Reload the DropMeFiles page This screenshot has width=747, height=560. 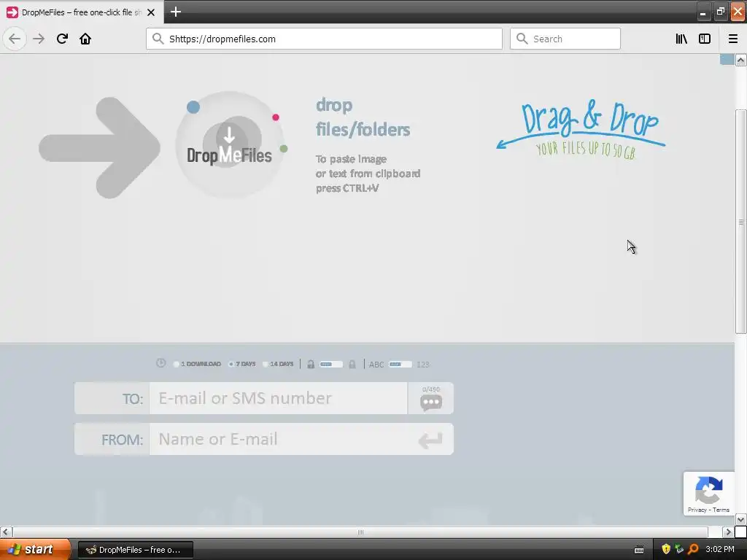[x=62, y=39]
